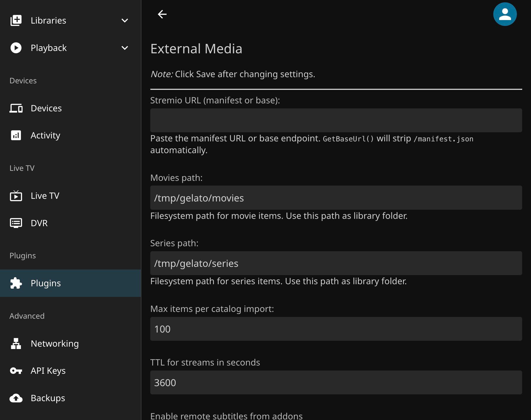Expand the Playback section chevron
Image resolution: width=531 pixels, height=420 pixels.
tap(125, 48)
